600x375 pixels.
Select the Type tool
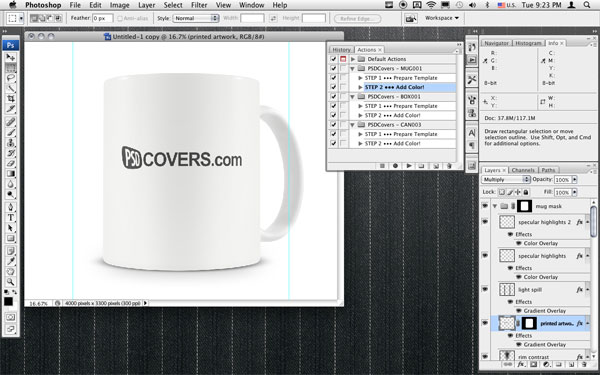(x=10, y=217)
